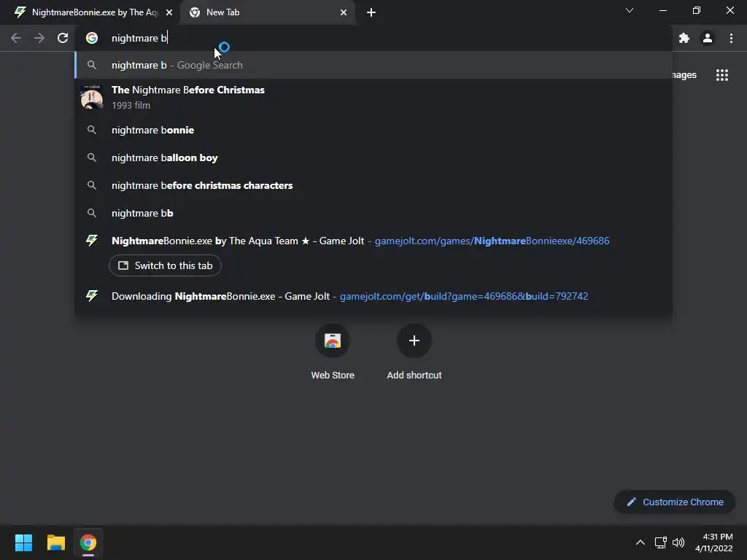This screenshot has width=747, height=560.
Task: Click the Customize Chrome button
Action: coord(675,502)
